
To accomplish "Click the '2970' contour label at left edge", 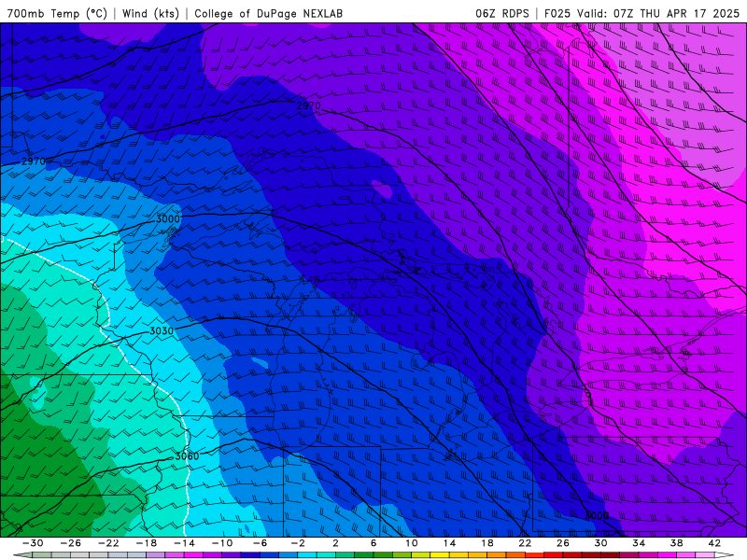I will tap(34, 161).
